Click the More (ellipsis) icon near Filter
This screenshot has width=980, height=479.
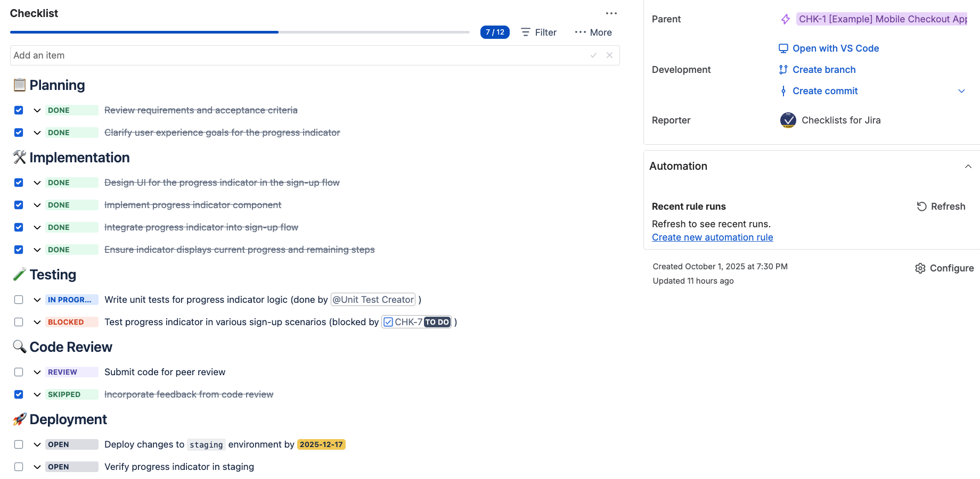coord(580,32)
